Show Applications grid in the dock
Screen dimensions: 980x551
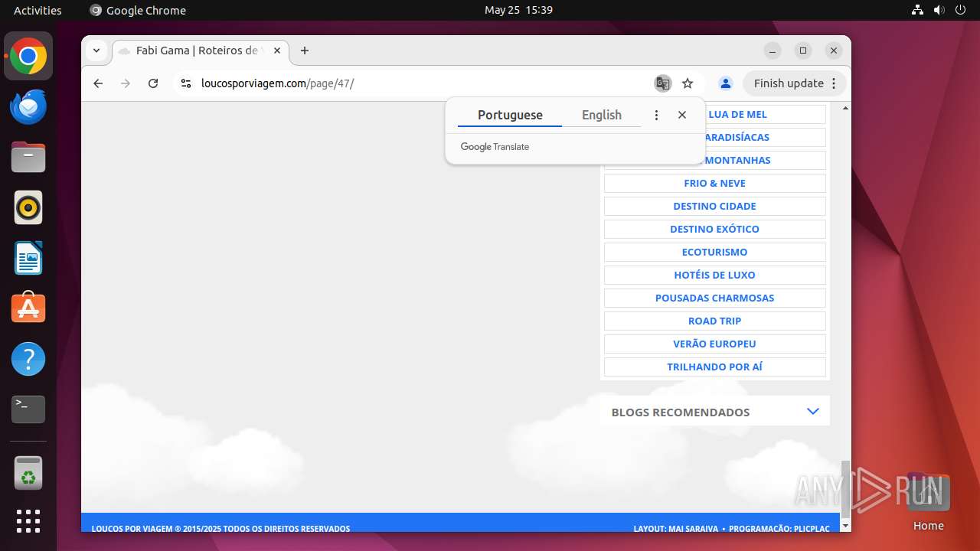[x=28, y=521]
